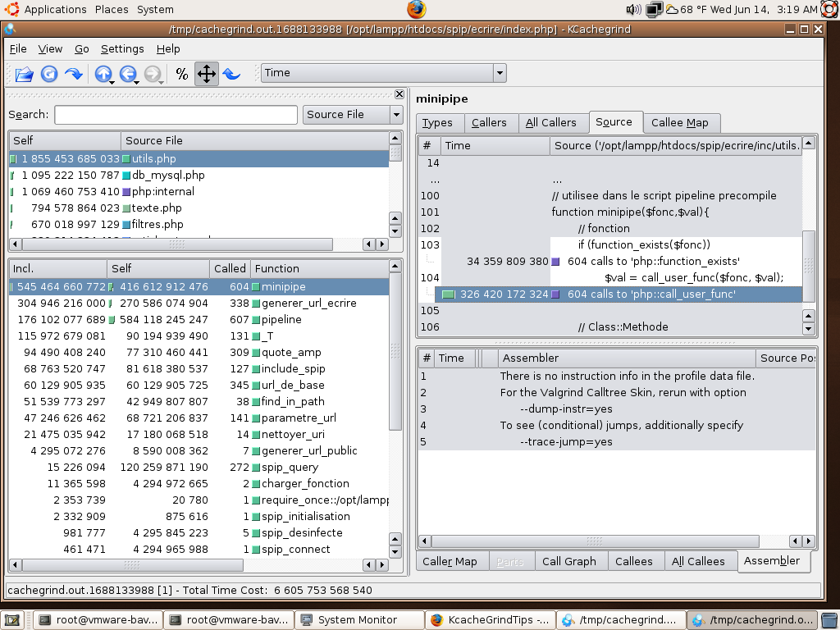Click the Assembler column header
The width and height of the screenshot is (840, 630).
click(x=626, y=358)
